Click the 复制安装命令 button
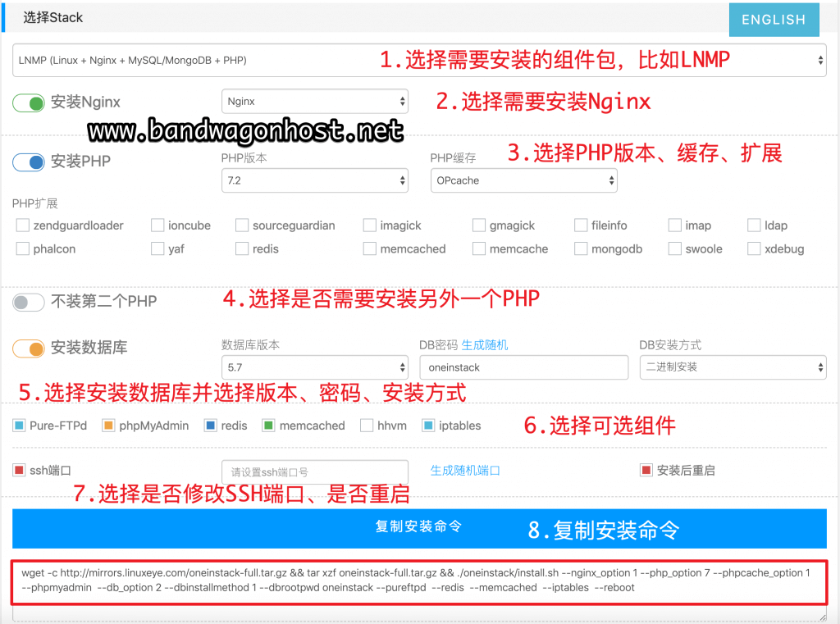The width and height of the screenshot is (840, 624). click(x=419, y=528)
